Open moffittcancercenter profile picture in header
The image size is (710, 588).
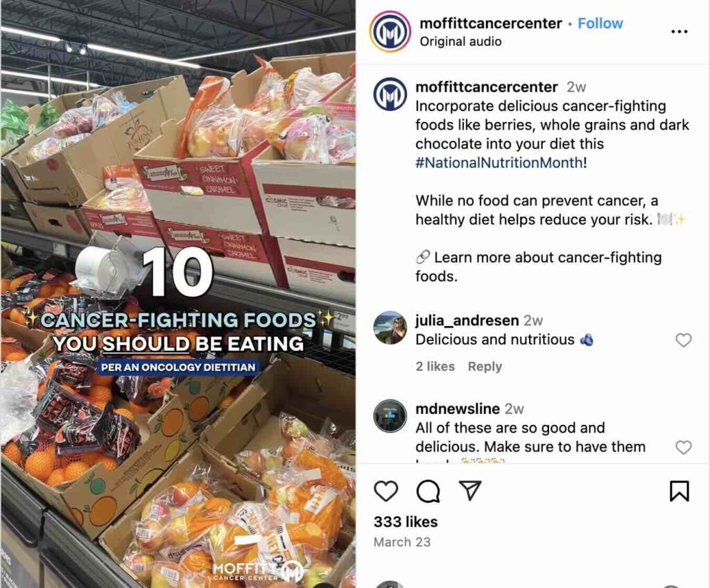click(390, 32)
